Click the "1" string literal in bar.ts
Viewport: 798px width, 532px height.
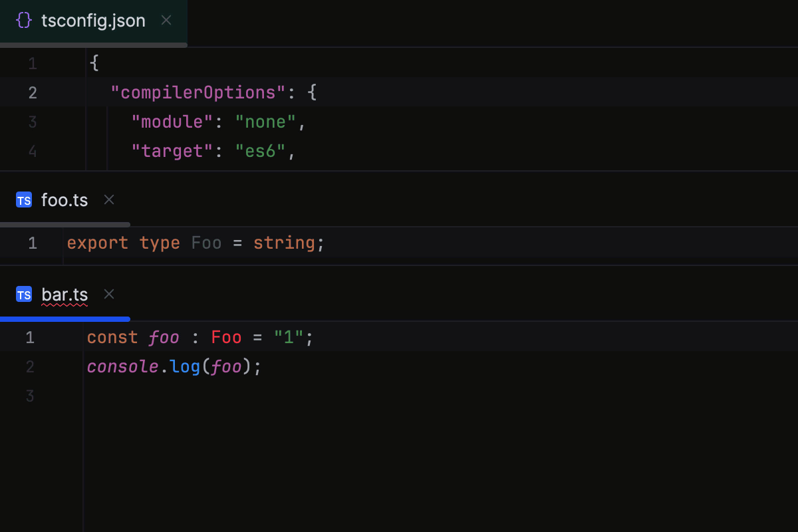click(x=287, y=337)
